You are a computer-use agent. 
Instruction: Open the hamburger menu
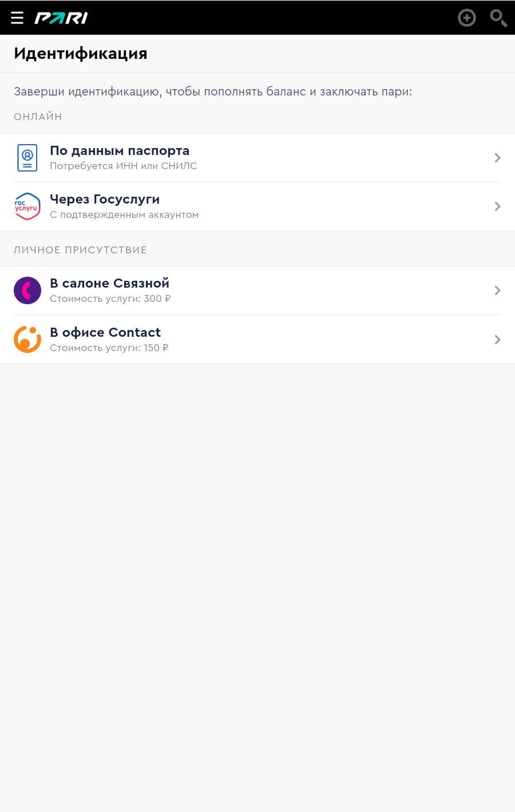tap(17, 18)
